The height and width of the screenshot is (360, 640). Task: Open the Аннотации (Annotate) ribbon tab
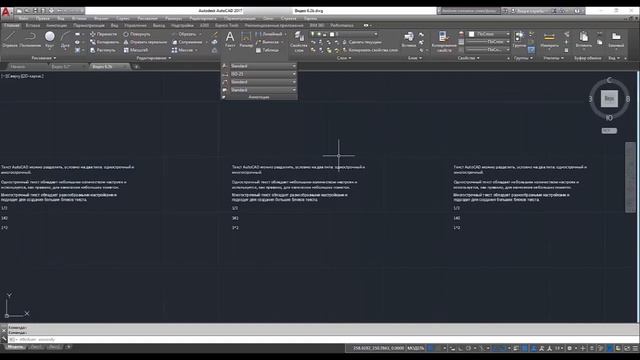[x=56, y=25]
